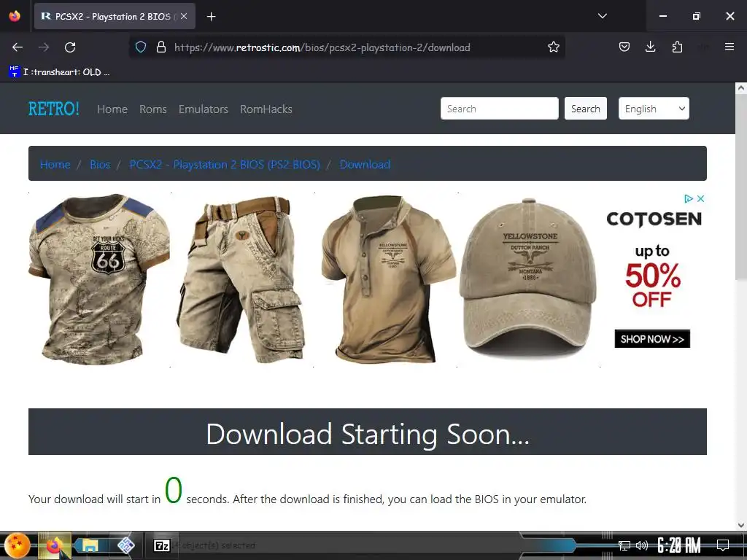The image size is (747, 560).
Task: Open PCSX2 - Playstation 2 BIOS breadcrumb
Action: pyautogui.click(x=225, y=164)
